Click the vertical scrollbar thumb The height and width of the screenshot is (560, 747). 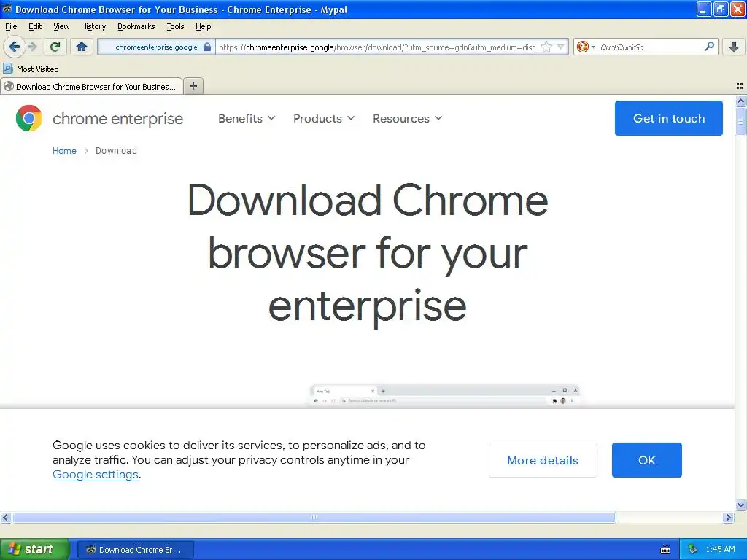pyautogui.click(x=740, y=122)
